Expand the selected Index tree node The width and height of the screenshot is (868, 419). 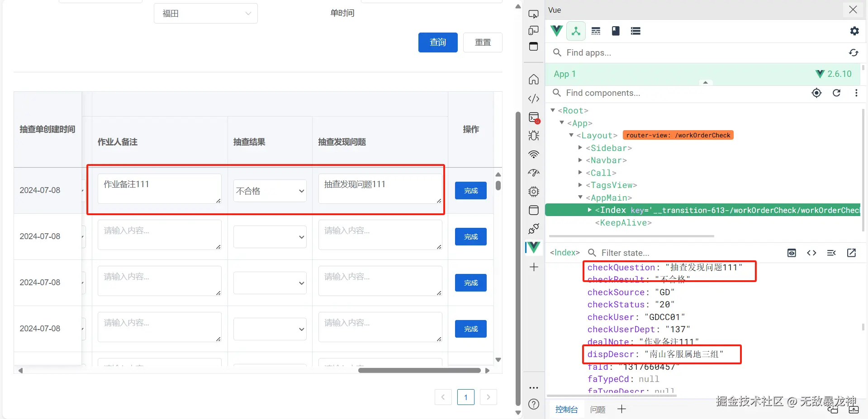coord(590,210)
